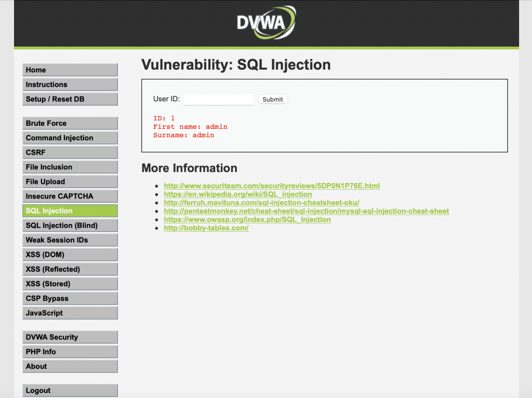The image size is (532, 398).
Task: Open Setup / Reset DB page
Action: coord(70,99)
